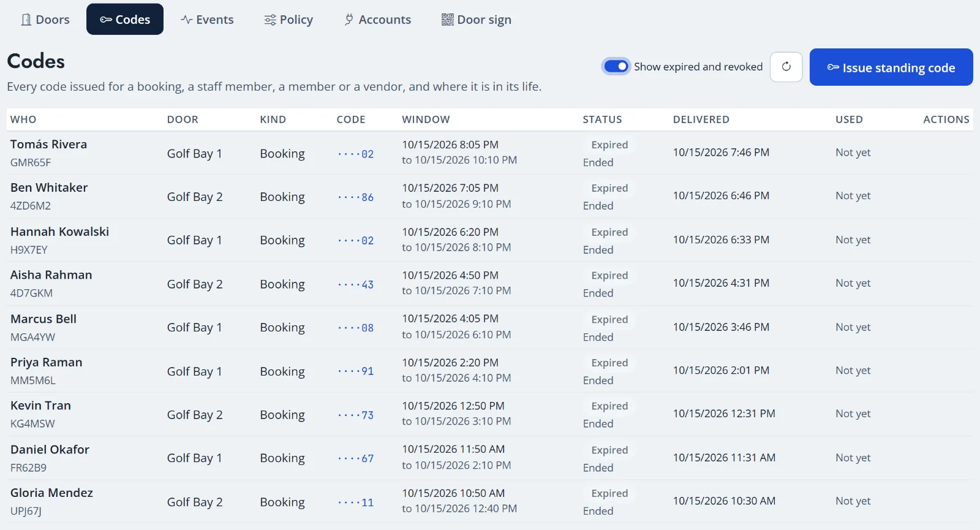
Task: Click the plug icon in Accounts tab
Action: pyautogui.click(x=349, y=20)
